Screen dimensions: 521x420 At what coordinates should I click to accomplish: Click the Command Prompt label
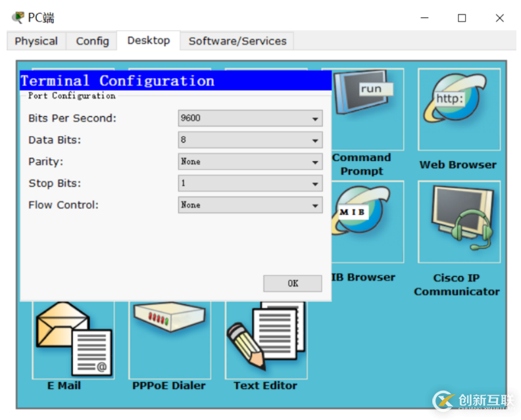click(362, 164)
